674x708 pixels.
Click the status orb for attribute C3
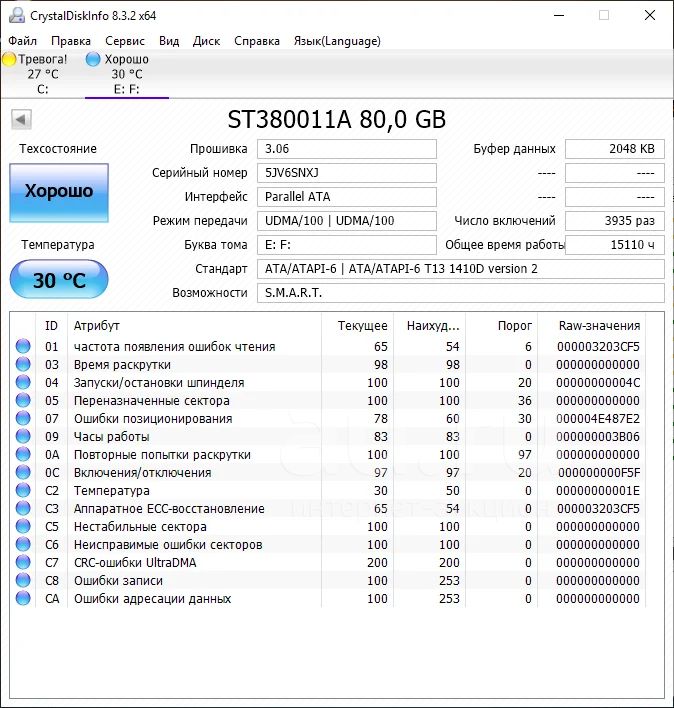23,508
